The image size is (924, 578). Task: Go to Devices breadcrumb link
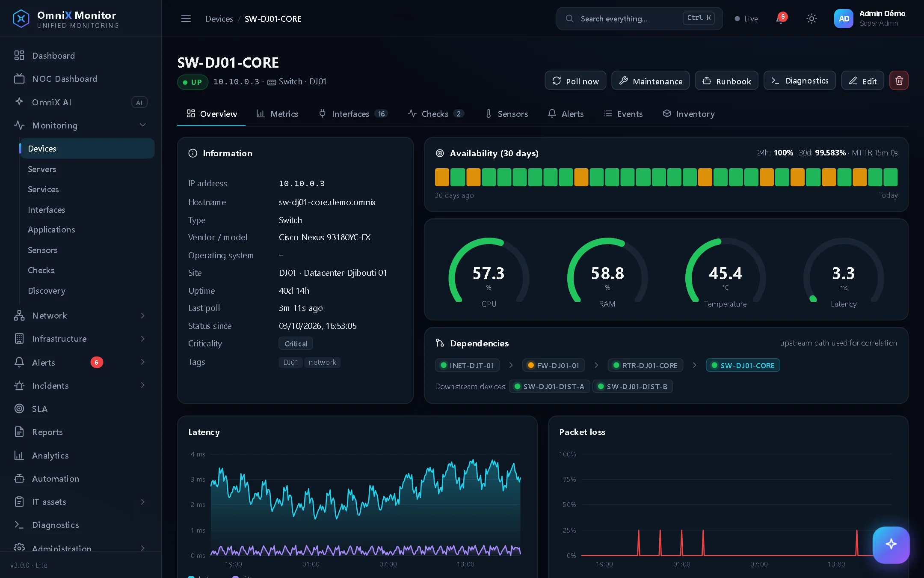(219, 18)
